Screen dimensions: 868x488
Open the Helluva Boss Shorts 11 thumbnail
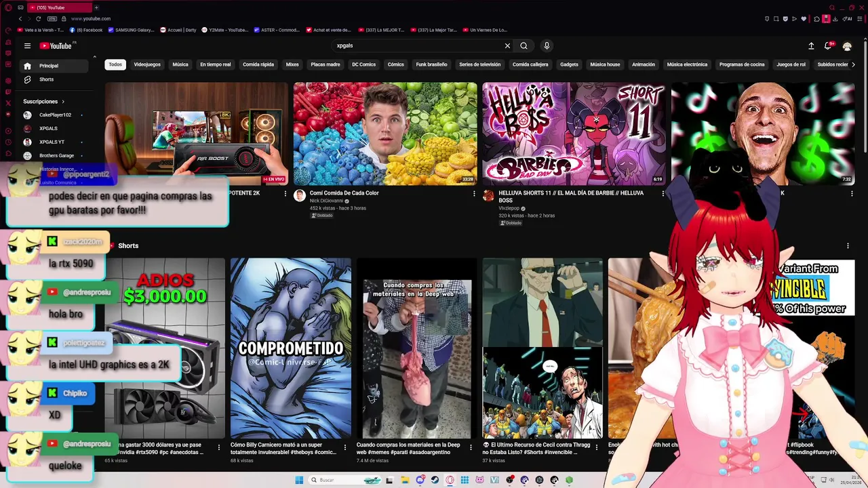574,134
